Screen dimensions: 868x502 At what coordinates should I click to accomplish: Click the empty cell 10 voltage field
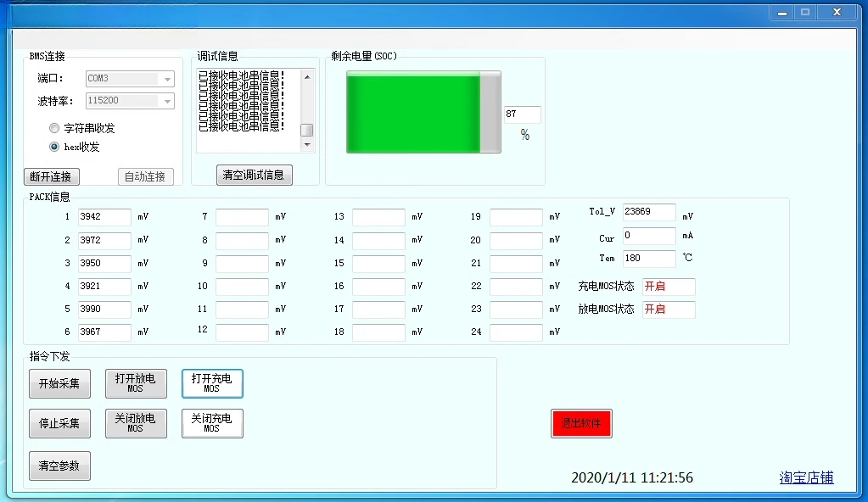(242, 286)
